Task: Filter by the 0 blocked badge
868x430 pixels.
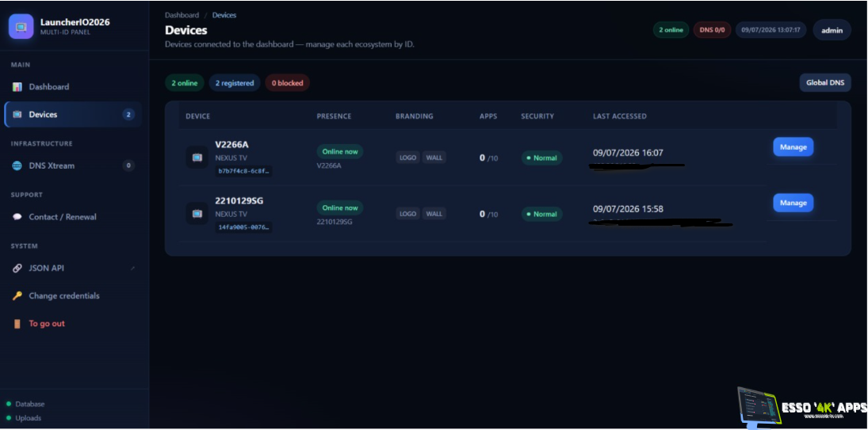Action: click(287, 83)
